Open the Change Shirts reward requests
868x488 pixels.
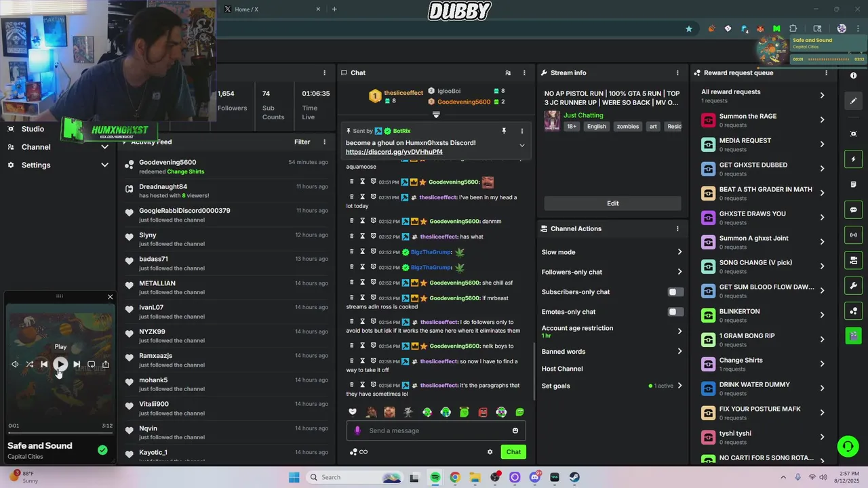(764, 364)
